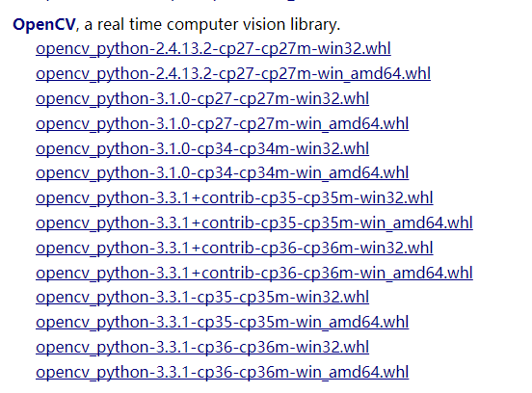Image resolution: width=532 pixels, height=393 pixels.
Task: Click the bold OpenCV heading link
Action: click(x=44, y=25)
